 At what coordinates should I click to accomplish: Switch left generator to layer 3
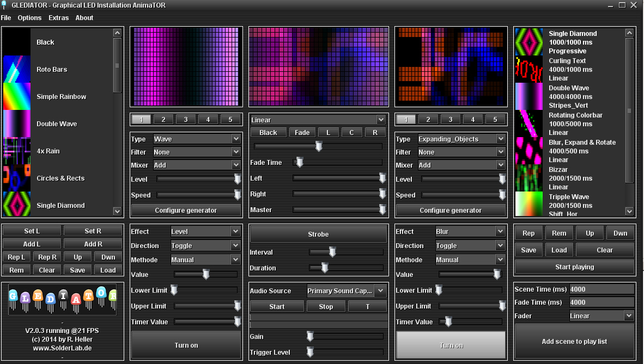click(185, 119)
